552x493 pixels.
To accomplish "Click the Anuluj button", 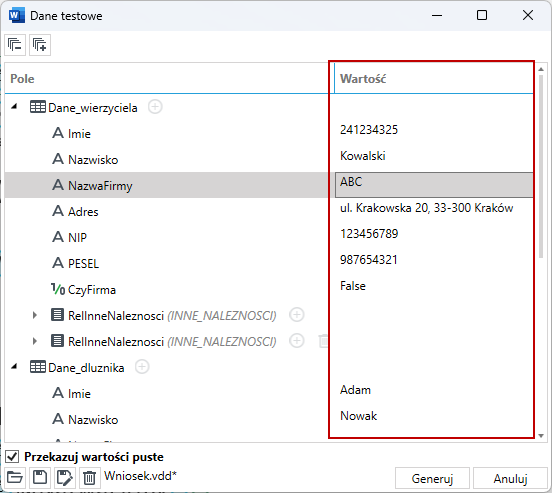I will click(x=510, y=479).
